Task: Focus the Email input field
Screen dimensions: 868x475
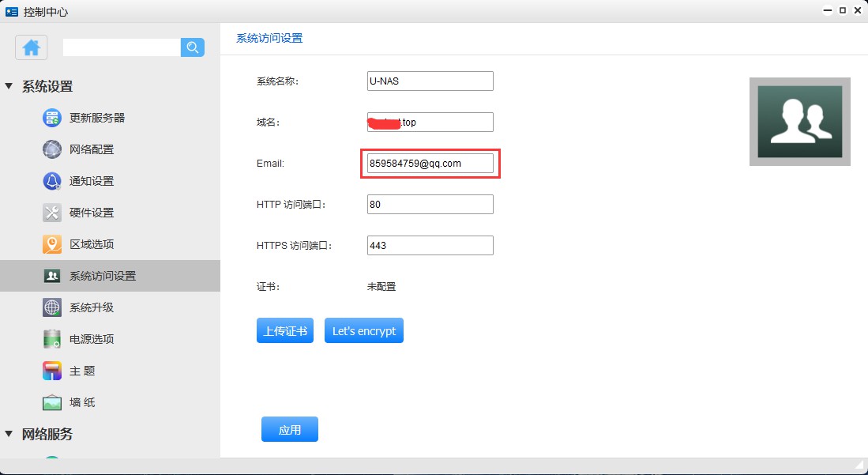Action: [x=430, y=163]
